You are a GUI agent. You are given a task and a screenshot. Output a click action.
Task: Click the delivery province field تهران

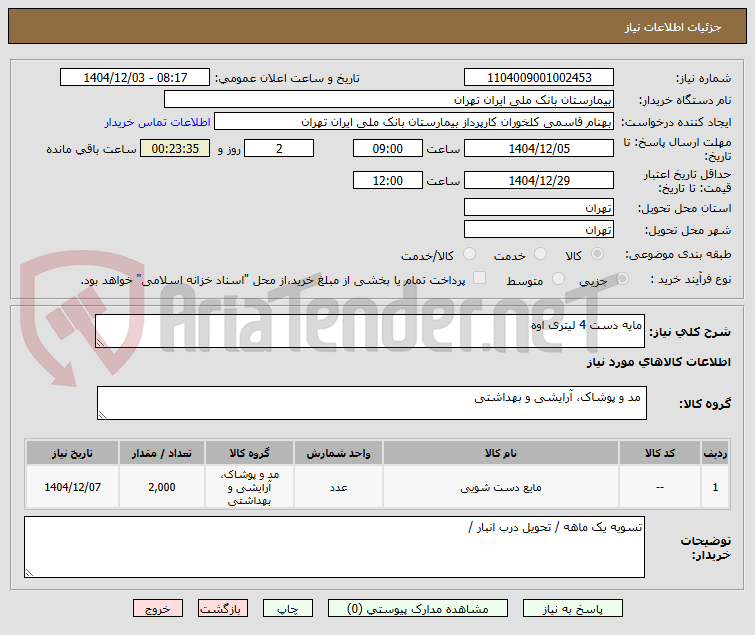coord(539,207)
